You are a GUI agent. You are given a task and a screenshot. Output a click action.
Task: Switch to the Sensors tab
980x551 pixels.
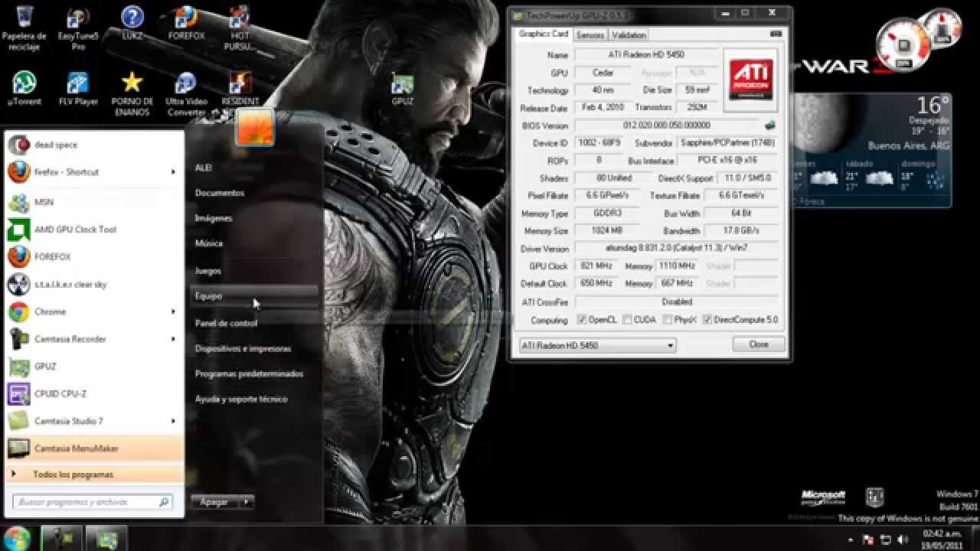590,35
